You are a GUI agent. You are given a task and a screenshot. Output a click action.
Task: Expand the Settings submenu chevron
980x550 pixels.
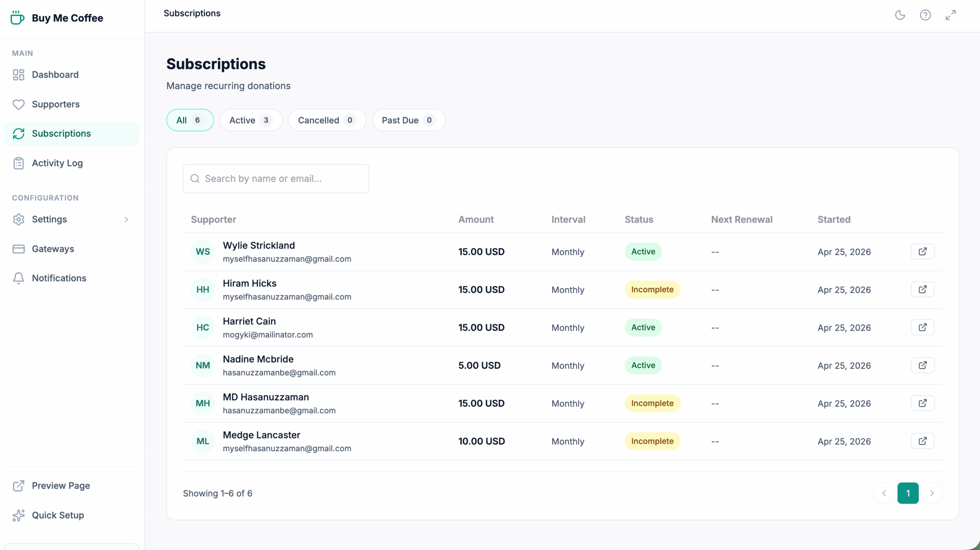point(126,219)
